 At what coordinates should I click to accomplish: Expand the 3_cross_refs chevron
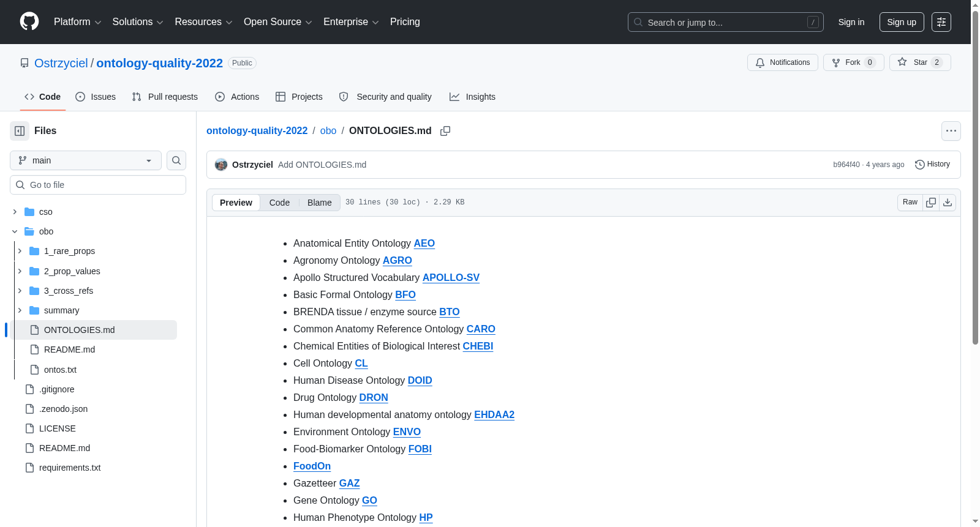pos(20,291)
